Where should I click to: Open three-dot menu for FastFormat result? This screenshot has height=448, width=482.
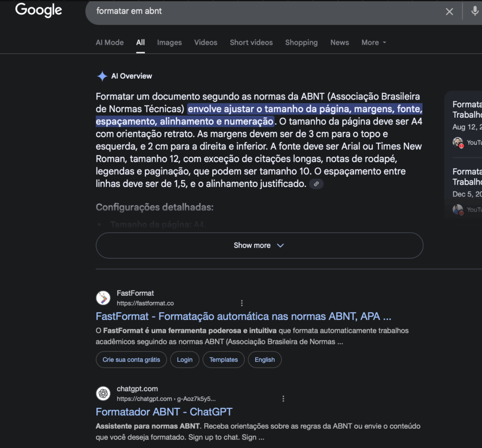pos(242,303)
